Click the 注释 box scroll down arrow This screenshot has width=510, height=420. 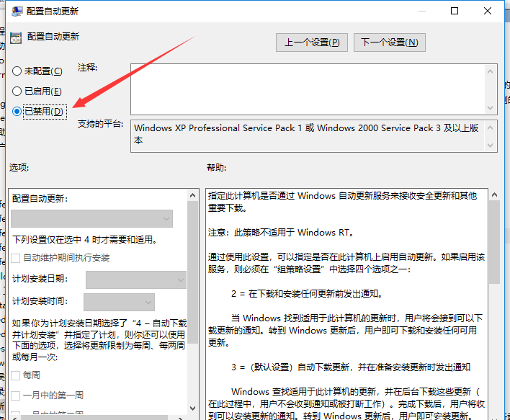pos(490,107)
